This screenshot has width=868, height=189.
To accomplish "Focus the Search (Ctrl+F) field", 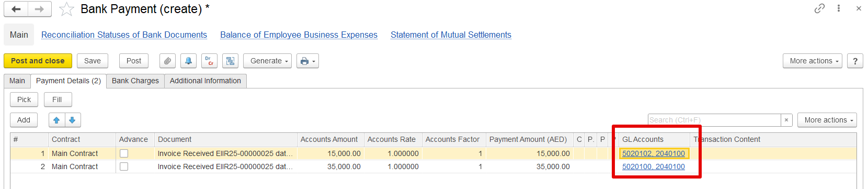I will click(x=714, y=120).
